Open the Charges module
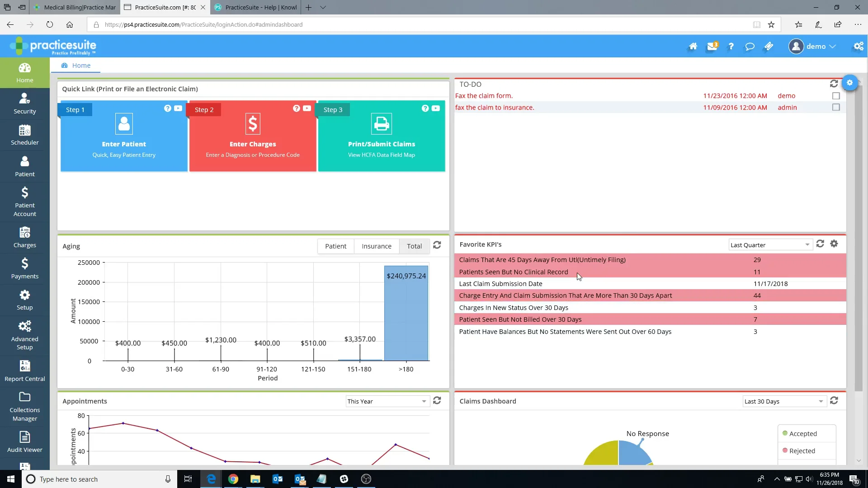The width and height of the screenshot is (868, 488). click(x=24, y=238)
